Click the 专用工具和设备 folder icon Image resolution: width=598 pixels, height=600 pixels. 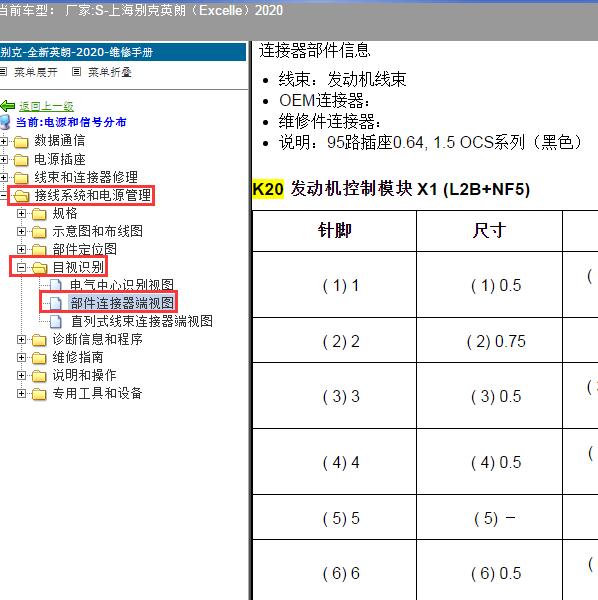39,394
